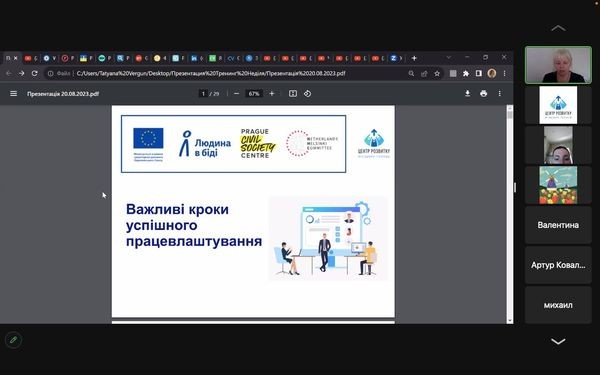The height and width of the screenshot is (375, 600).
Task: Toggle the browser side panel
Action: [x=478, y=73]
